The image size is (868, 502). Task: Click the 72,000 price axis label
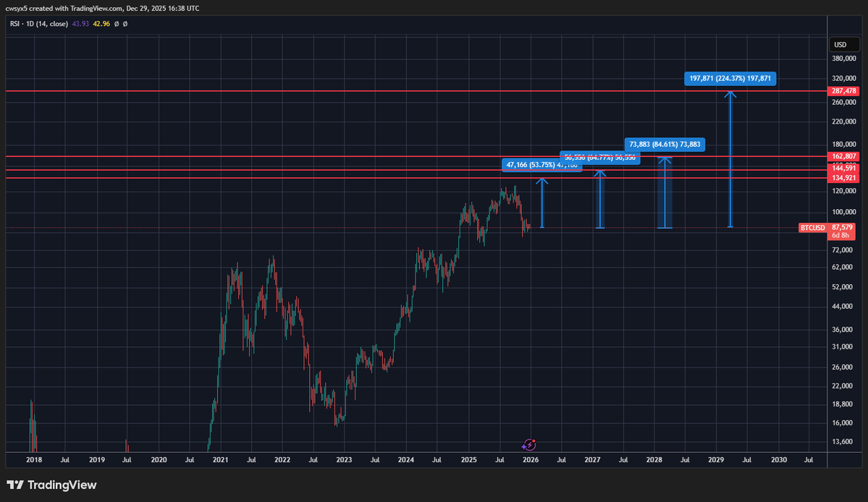(x=842, y=250)
